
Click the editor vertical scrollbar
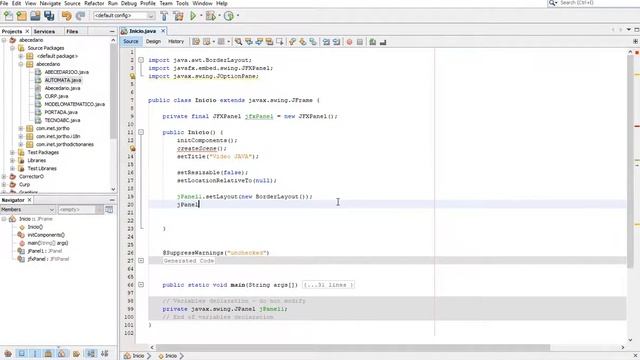pyautogui.click(x=630, y=161)
